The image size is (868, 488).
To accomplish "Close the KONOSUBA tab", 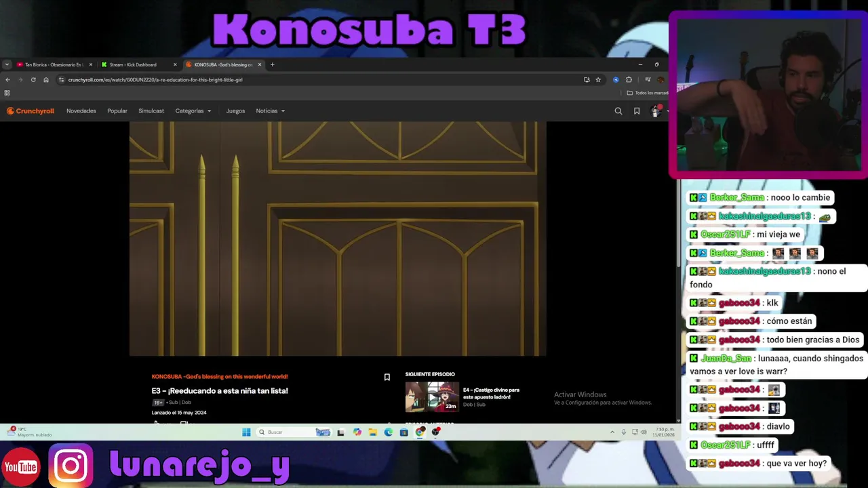I will pyautogui.click(x=260, y=64).
